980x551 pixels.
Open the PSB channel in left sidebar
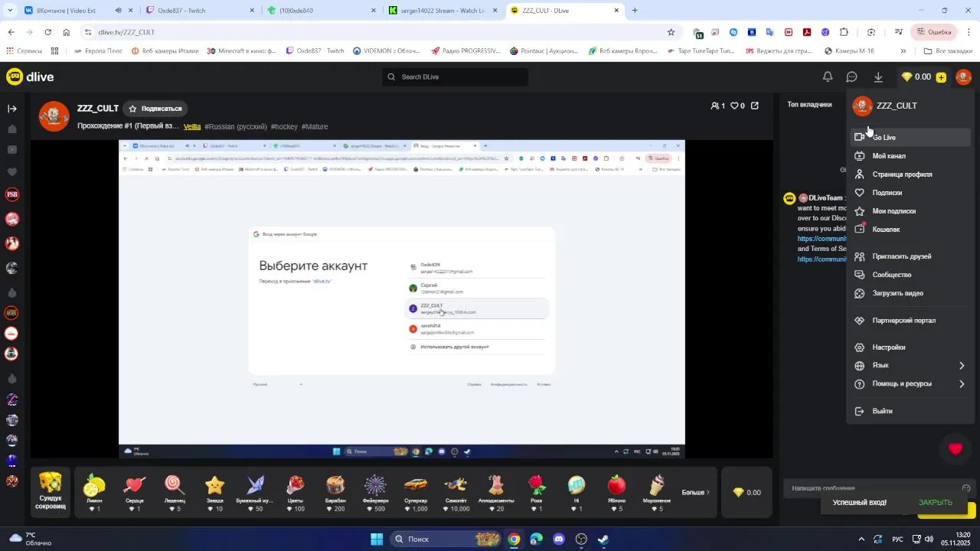pyautogui.click(x=11, y=194)
